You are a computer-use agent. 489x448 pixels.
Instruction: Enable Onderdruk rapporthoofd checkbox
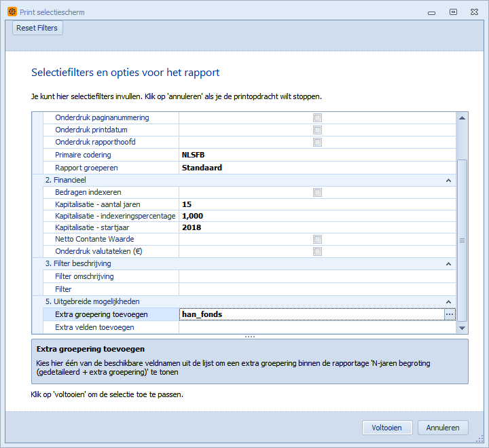317,142
